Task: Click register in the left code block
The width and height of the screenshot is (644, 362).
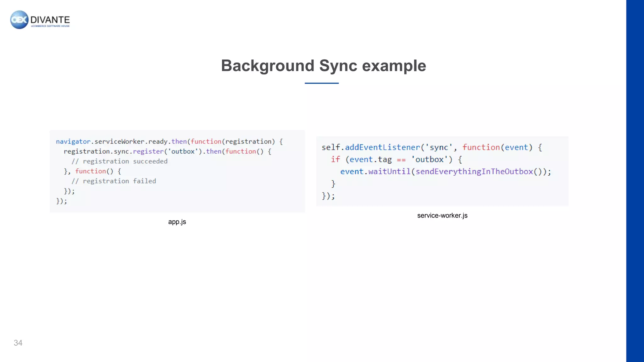Action: [x=148, y=151]
